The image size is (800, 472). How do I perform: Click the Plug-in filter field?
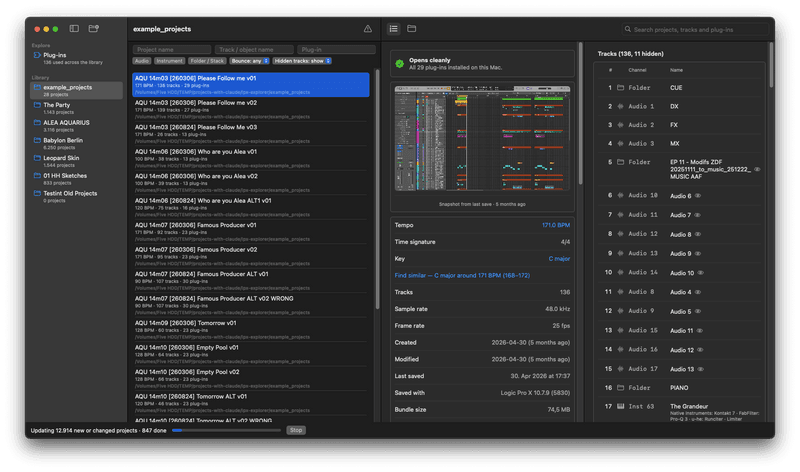[x=336, y=49]
